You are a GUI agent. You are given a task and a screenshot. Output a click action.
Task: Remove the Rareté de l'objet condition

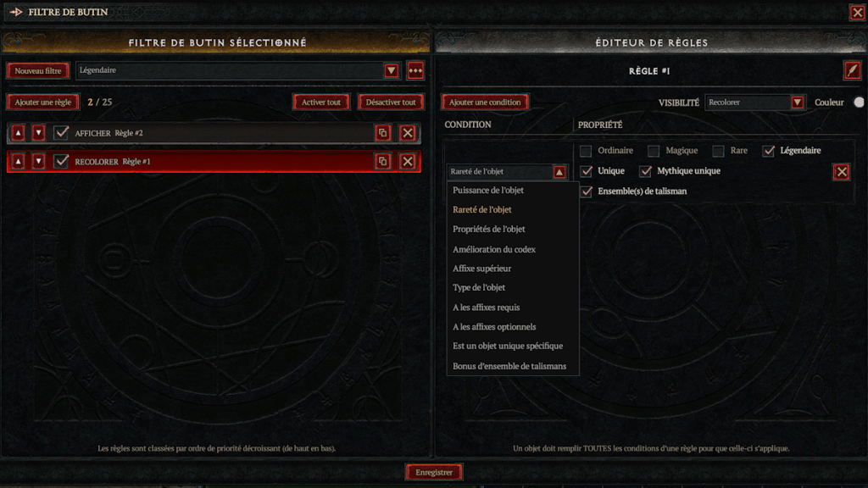pyautogui.click(x=842, y=171)
